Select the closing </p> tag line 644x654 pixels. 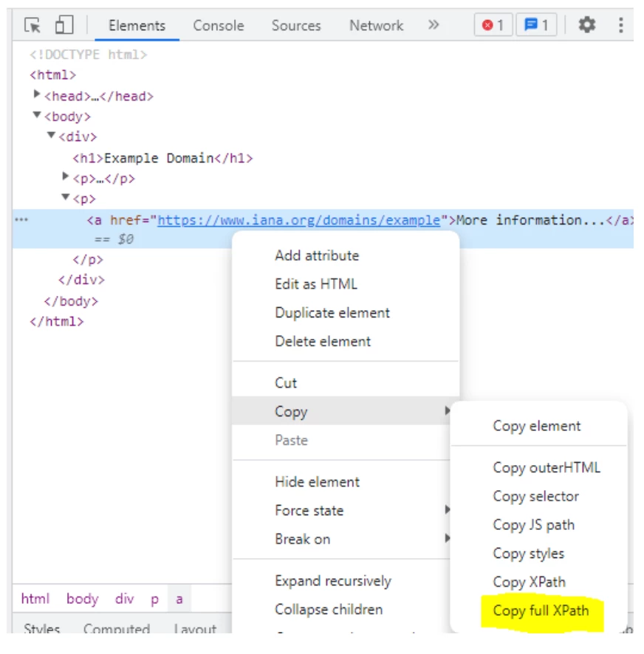coord(88,259)
